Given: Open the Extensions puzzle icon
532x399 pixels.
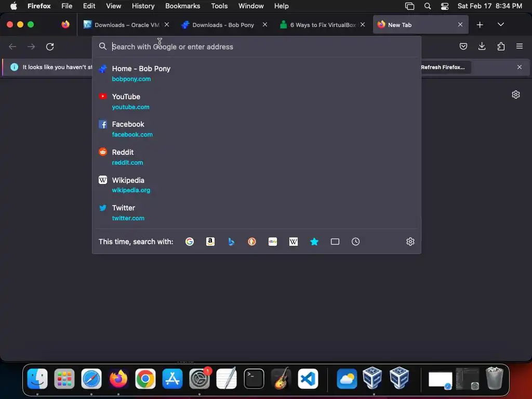Looking at the screenshot, I should 501,46.
